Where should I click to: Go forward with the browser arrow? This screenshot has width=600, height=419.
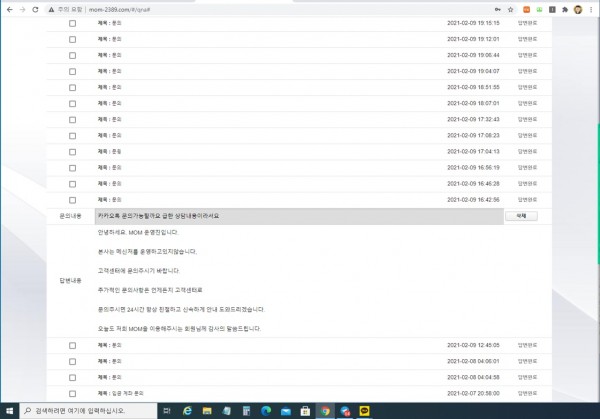pos(23,10)
